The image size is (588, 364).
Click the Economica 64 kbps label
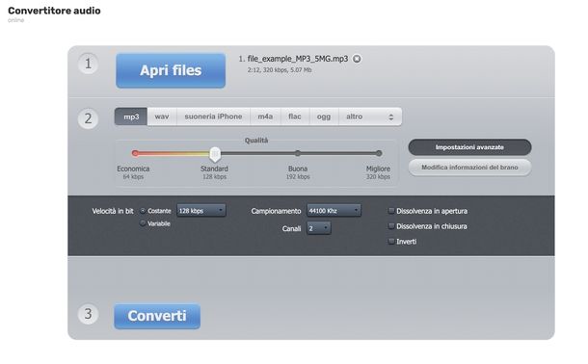click(133, 172)
